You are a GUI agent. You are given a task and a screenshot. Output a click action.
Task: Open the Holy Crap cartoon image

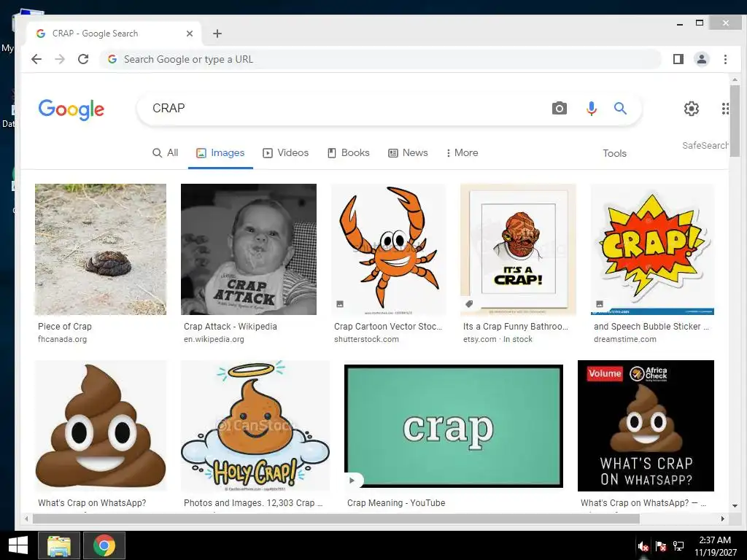[x=255, y=426]
